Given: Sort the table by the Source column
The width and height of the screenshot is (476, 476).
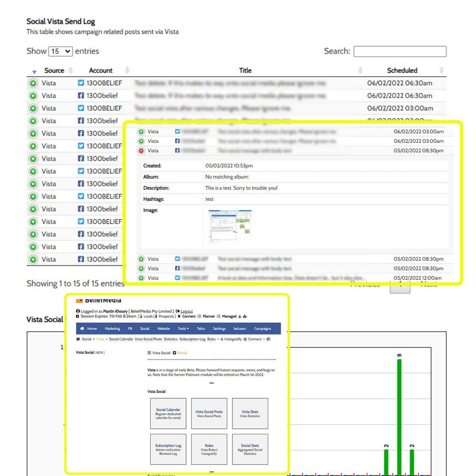Looking at the screenshot, I should 54,70.
